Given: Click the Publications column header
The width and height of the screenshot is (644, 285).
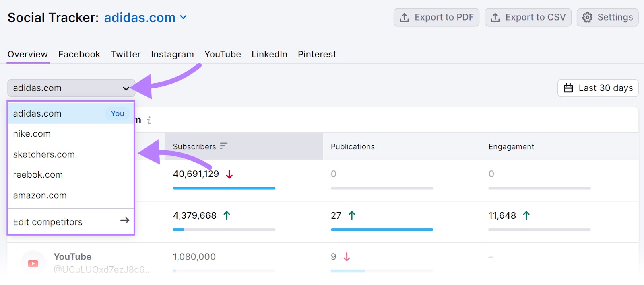Looking at the screenshot, I should [x=353, y=147].
